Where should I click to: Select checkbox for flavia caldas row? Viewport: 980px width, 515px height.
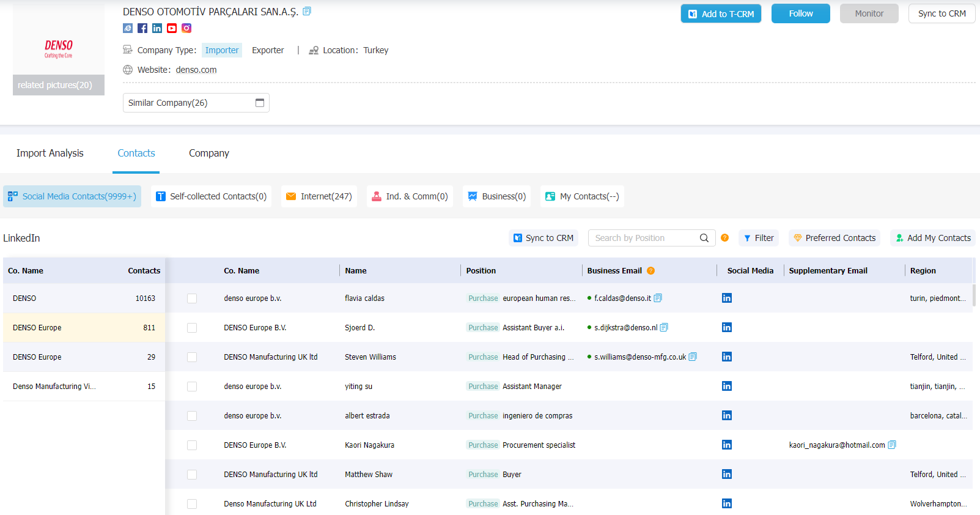192,298
